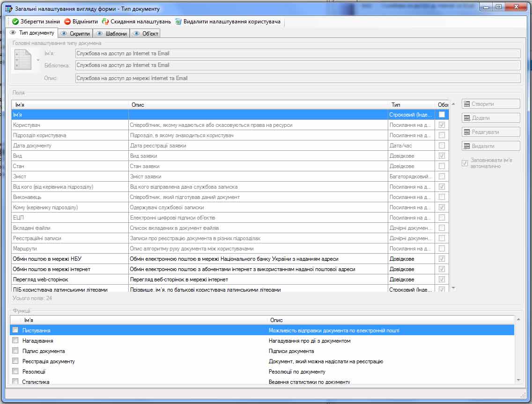Image resolution: width=532 pixels, height=404 pixels.
Task: Click Довідкове type cell of Вид row
Action: [x=412, y=156]
